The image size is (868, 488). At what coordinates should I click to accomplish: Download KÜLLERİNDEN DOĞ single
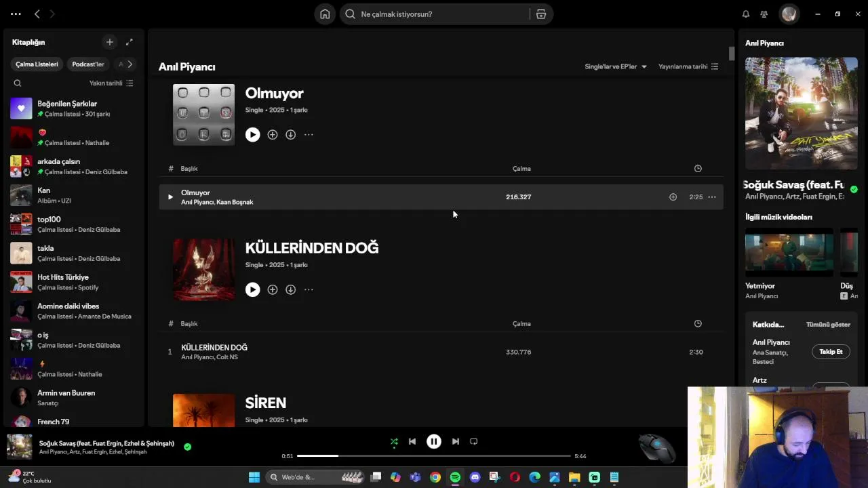[x=290, y=290]
